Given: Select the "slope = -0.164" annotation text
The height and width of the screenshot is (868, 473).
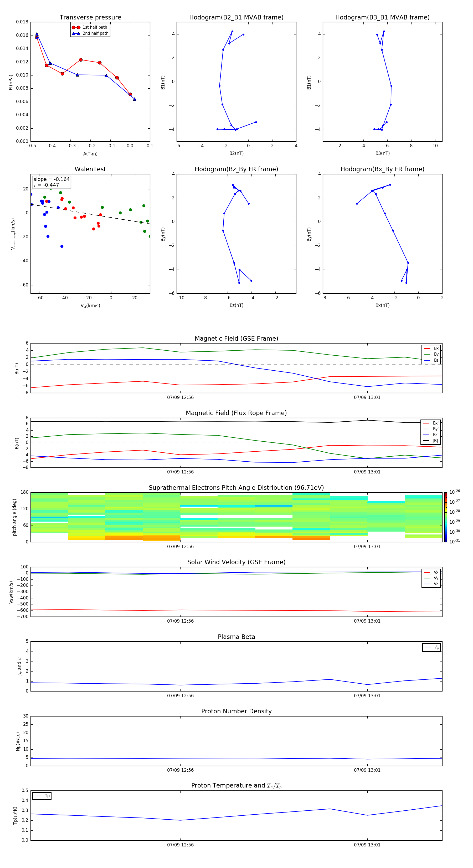Looking at the screenshot, I should 52,179.
